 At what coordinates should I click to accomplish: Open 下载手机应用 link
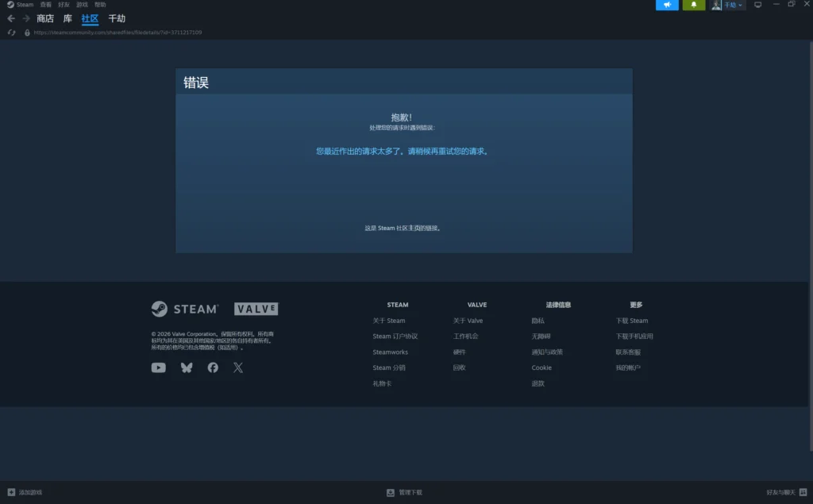point(634,337)
